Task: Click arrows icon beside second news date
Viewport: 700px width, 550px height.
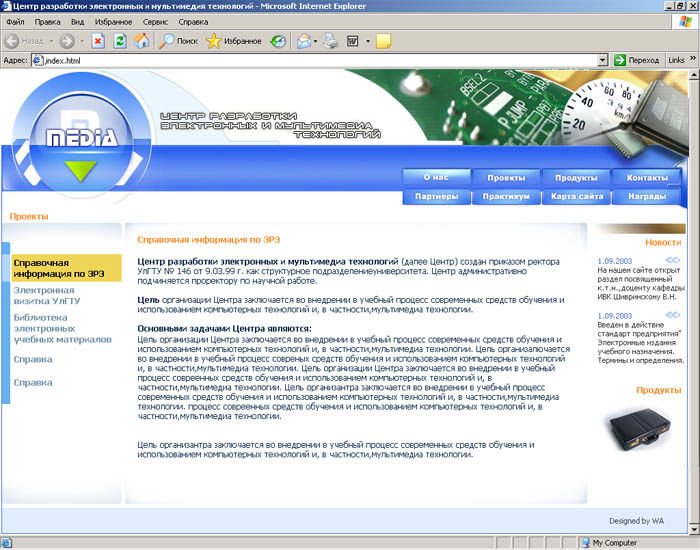Action: coord(672,315)
